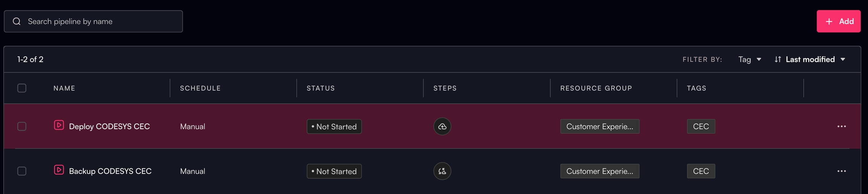Open the Deploy CODESYS CEC pipeline name
The image size is (868, 194).
[x=109, y=127]
